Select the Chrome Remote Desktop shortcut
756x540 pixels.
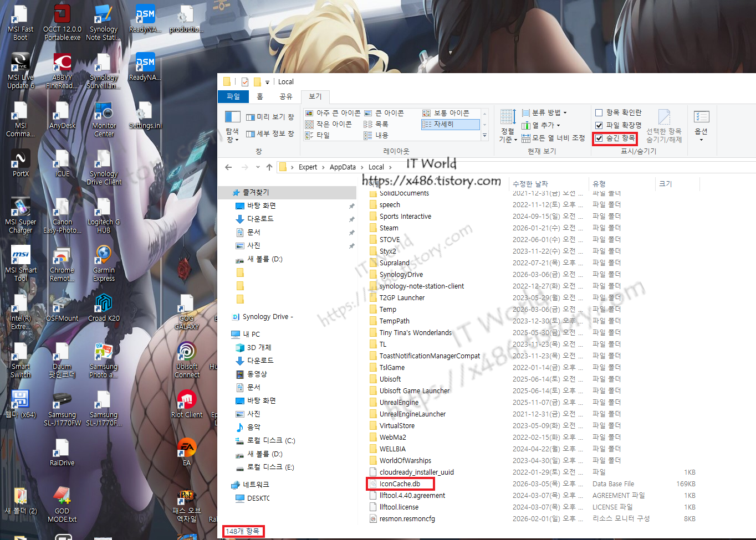pos(62,263)
